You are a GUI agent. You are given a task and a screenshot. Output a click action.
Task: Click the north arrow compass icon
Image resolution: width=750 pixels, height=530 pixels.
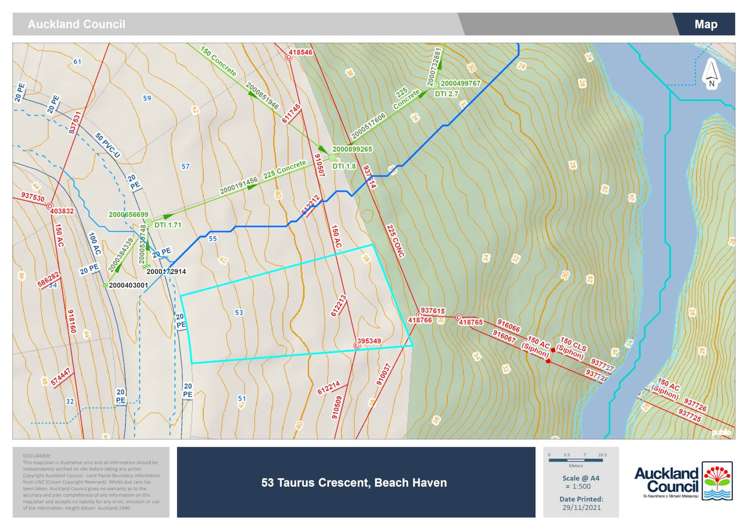pyautogui.click(x=710, y=72)
